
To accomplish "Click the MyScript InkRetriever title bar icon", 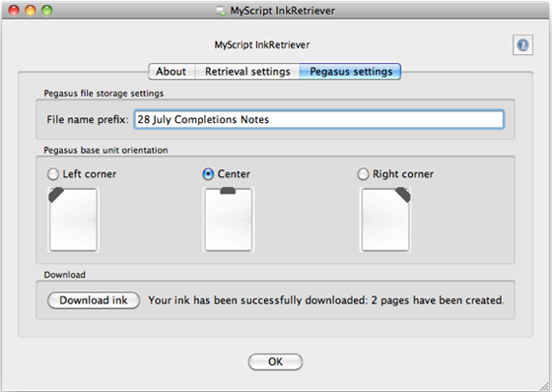I will pyautogui.click(x=221, y=11).
